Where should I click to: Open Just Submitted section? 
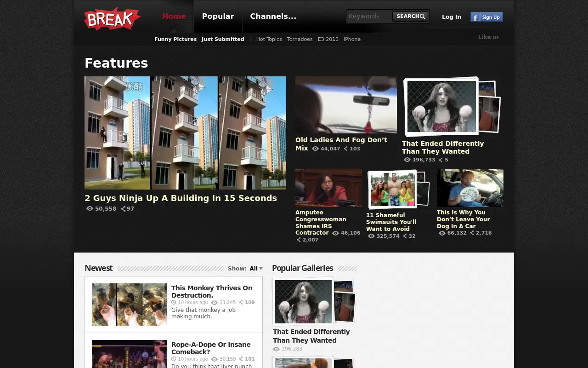tap(223, 39)
